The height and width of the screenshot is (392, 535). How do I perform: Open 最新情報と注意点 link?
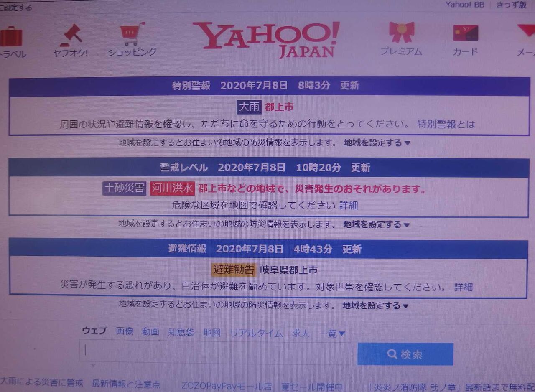click(x=126, y=384)
